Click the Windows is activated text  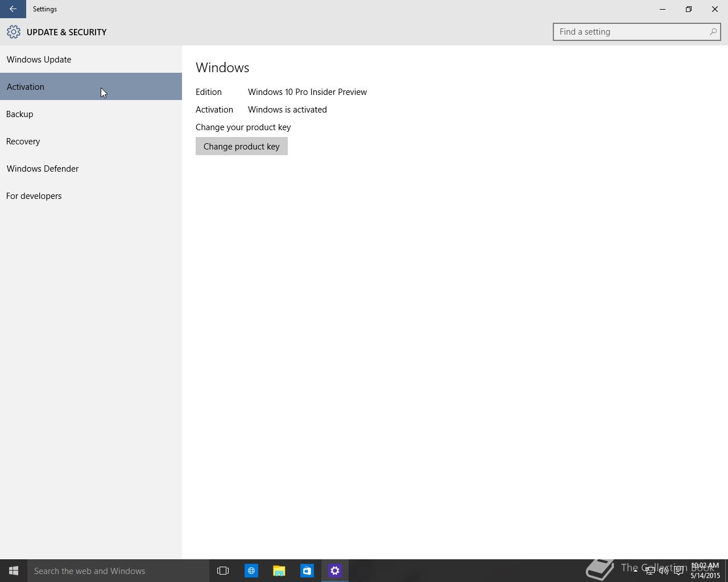[x=287, y=110]
